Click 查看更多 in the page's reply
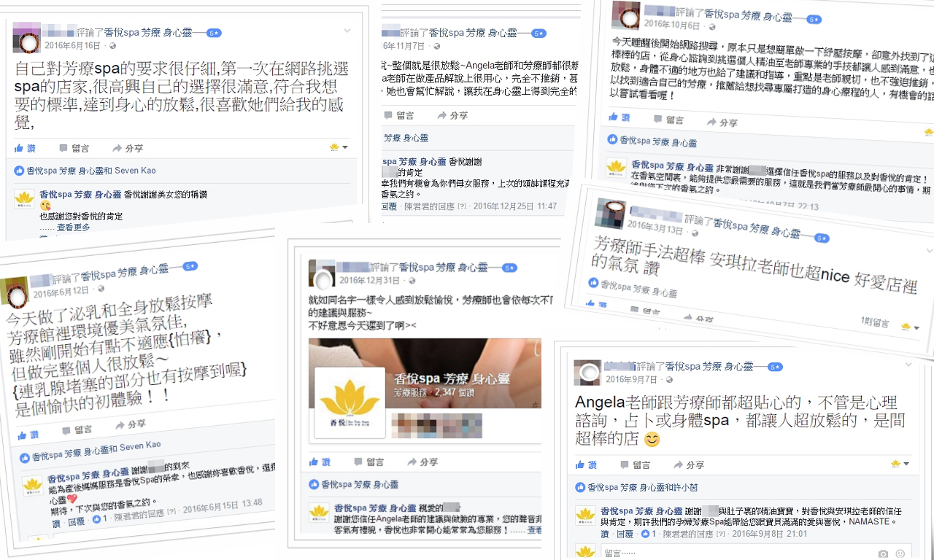Image resolution: width=934 pixels, height=560 pixels. coord(73,227)
